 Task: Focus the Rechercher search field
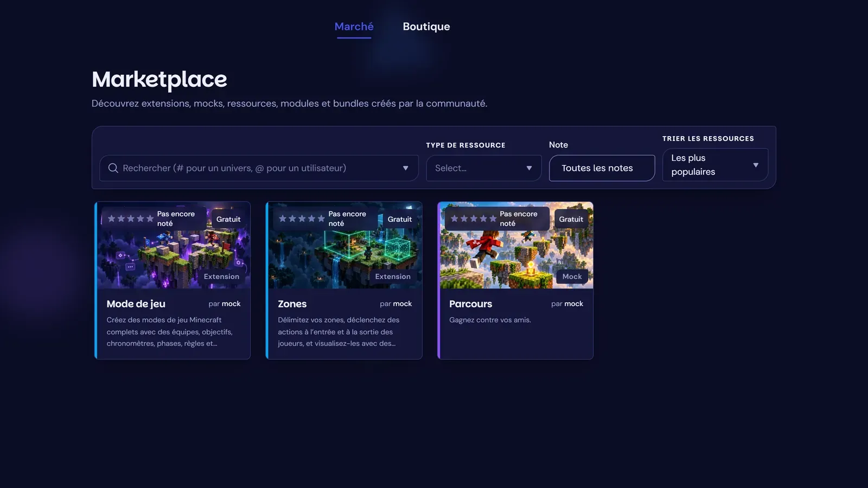(259, 168)
